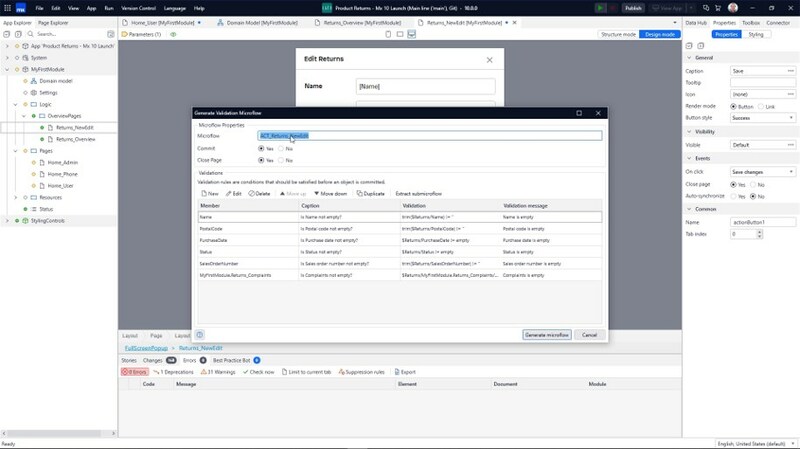Click the New validation rule icon
Screen dimensions: 800x449
(x=200, y=193)
